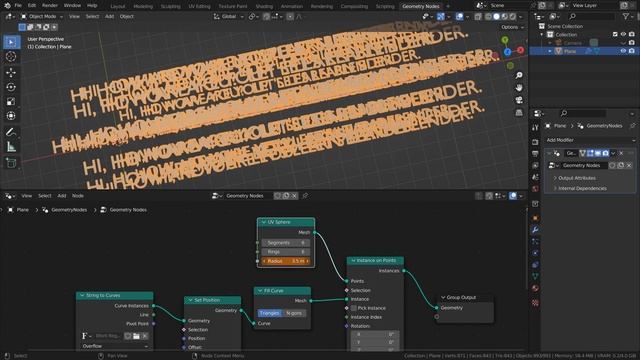
Task: Open font file browser on String to Curves
Action: point(136,336)
